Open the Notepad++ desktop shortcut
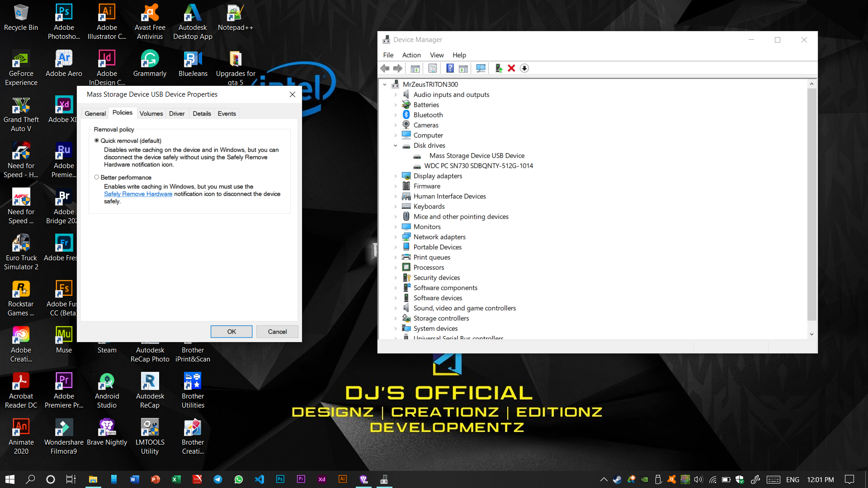The image size is (868, 488). (236, 18)
